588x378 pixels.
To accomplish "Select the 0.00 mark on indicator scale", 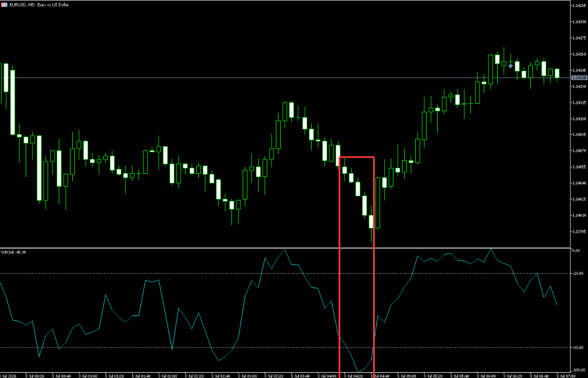I will coord(577,251).
